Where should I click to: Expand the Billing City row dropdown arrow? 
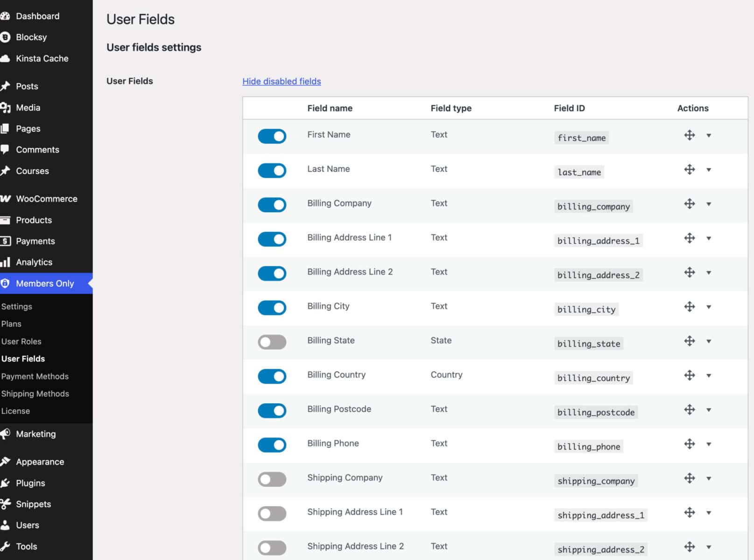tap(708, 307)
